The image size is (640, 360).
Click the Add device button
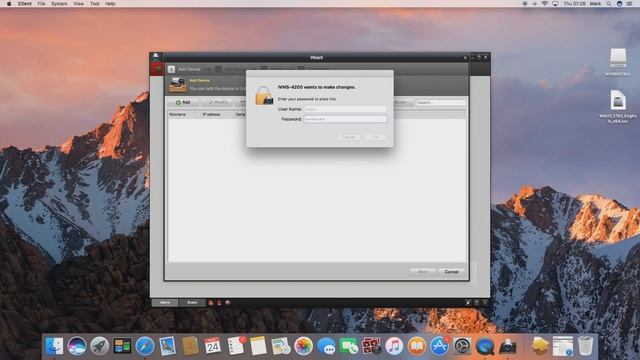(x=183, y=102)
